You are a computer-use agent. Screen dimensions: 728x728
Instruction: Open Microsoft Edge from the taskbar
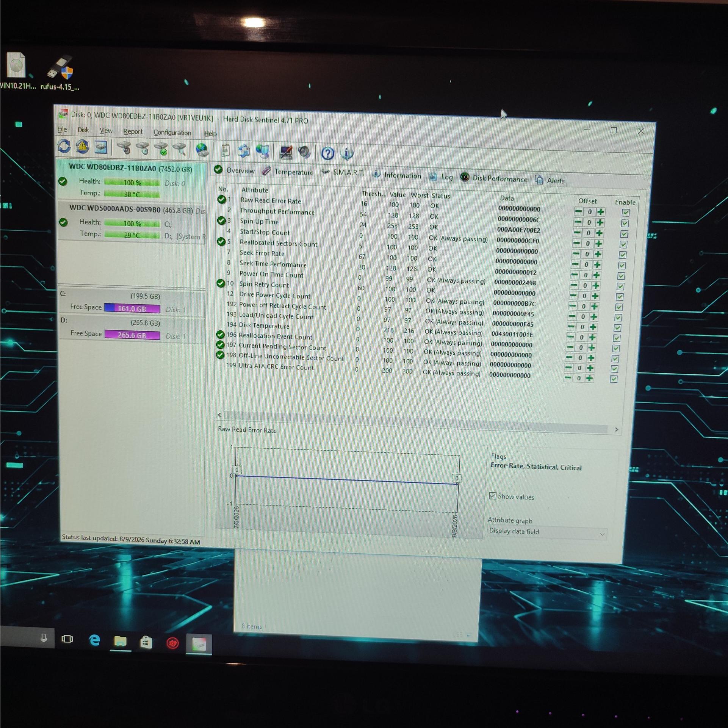pos(94,640)
